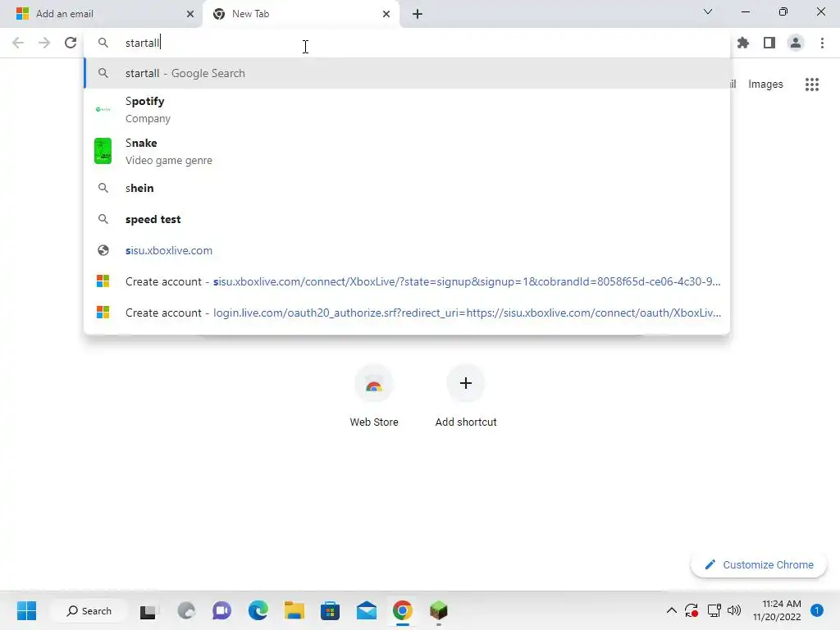Open the Extensions puzzle icon

pos(743,43)
